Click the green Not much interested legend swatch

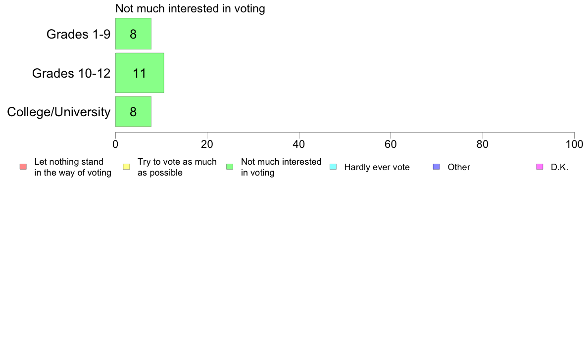pyautogui.click(x=230, y=167)
